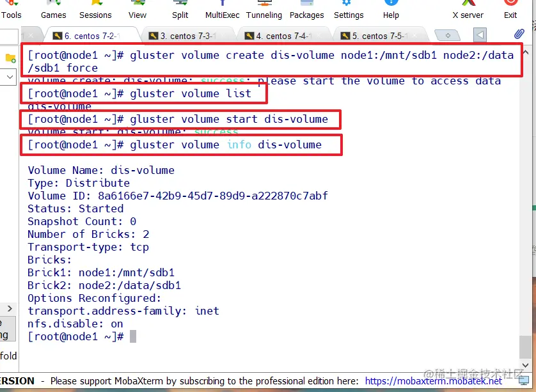Click the 'gluster volume list' command text

click(191, 93)
